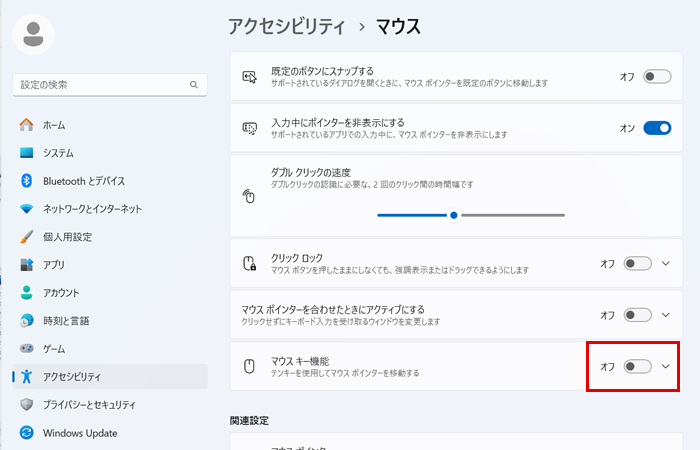Turn off 入力中にポインターを非表示にする toggle
This screenshot has width=700, height=450.
pos(657,128)
